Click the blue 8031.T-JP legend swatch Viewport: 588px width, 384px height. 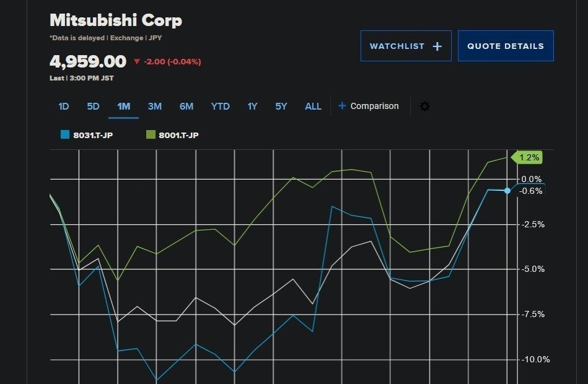[x=64, y=134]
